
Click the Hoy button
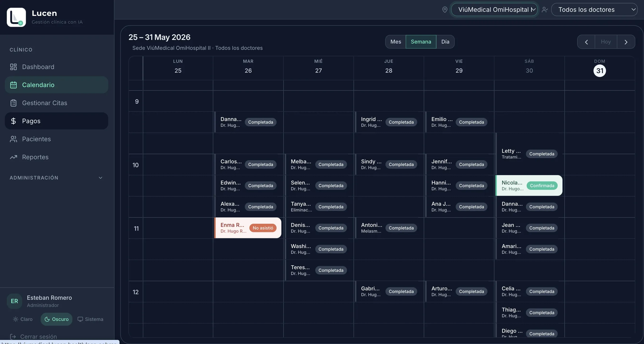point(606,42)
